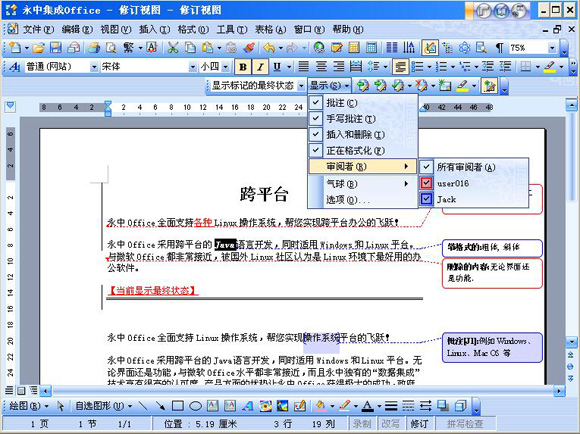Toggle Bold formatting button
580x434 pixels.
tap(243, 67)
